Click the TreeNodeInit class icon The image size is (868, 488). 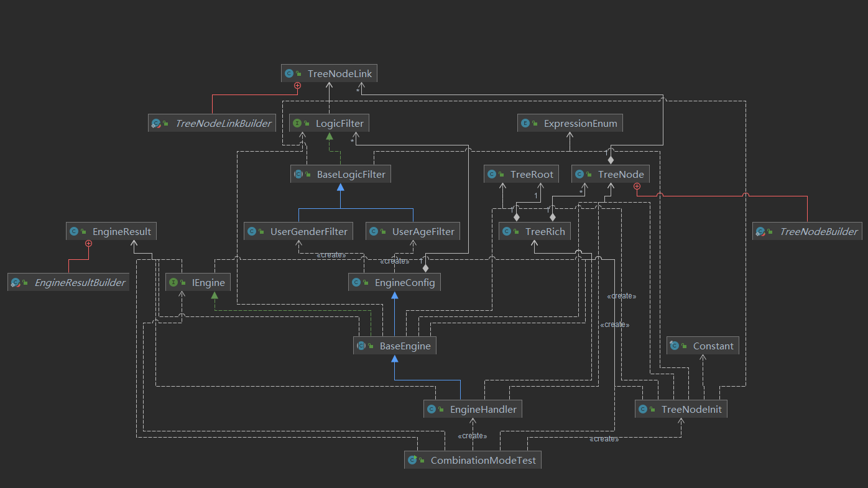pyautogui.click(x=642, y=409)
